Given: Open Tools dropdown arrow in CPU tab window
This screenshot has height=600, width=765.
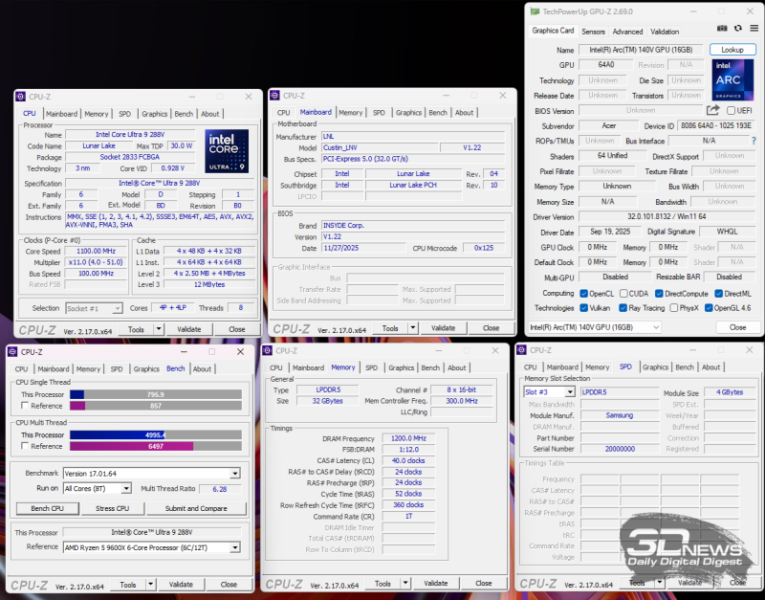Looking at the screenshot, I should pyautogui.click(x=159, y=330).
